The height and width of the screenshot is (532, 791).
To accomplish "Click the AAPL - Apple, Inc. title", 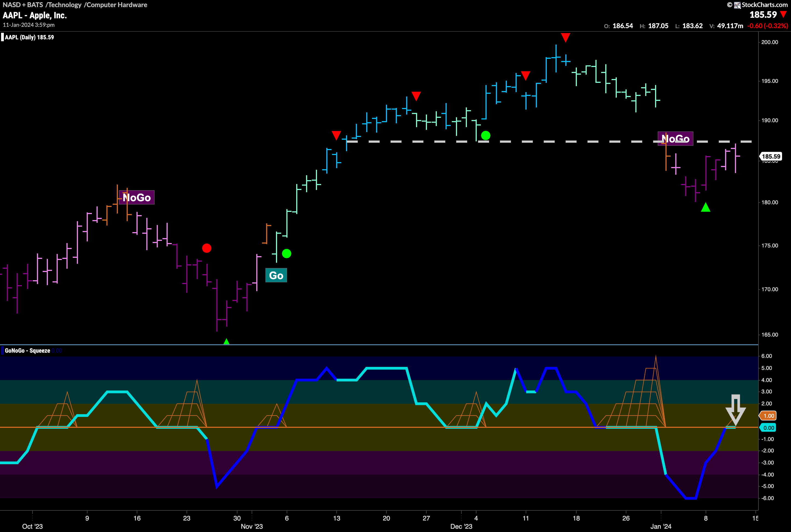I will (x=35, y=15).
